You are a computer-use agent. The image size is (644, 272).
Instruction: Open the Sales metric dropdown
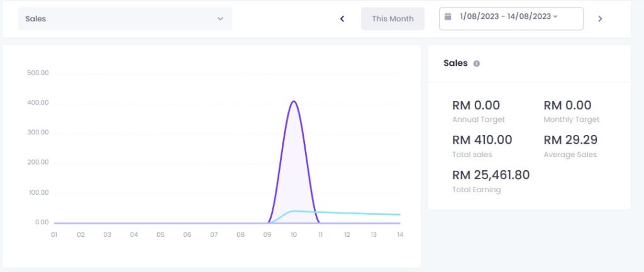[x=125, y=19]
